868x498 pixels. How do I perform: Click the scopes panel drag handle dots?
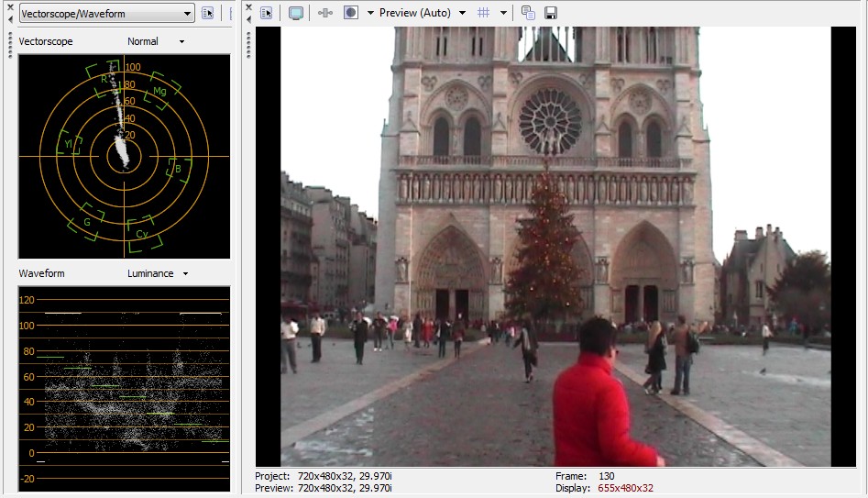point(10,45)
